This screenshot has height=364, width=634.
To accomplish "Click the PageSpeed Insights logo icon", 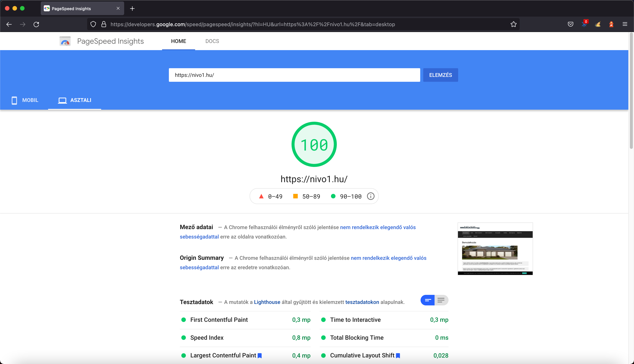I will 65,41.
